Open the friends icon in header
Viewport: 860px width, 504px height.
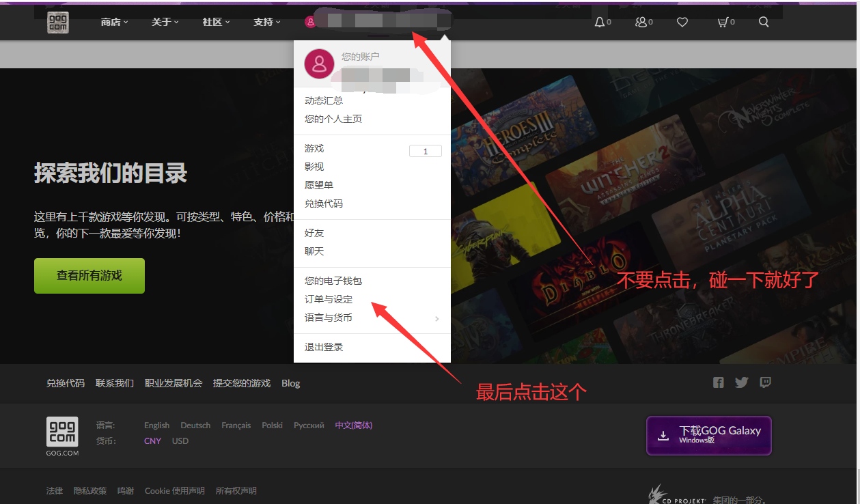tap(641, 22)
